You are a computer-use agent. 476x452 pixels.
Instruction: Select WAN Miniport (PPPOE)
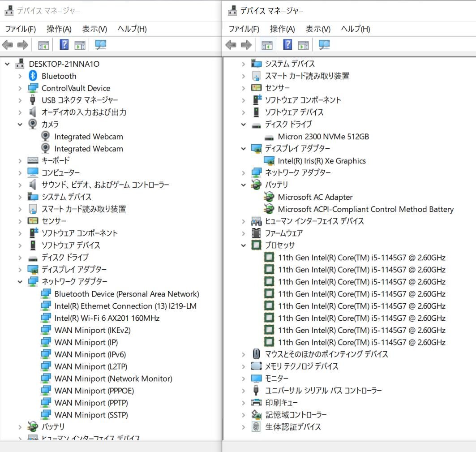click(94, 391)
